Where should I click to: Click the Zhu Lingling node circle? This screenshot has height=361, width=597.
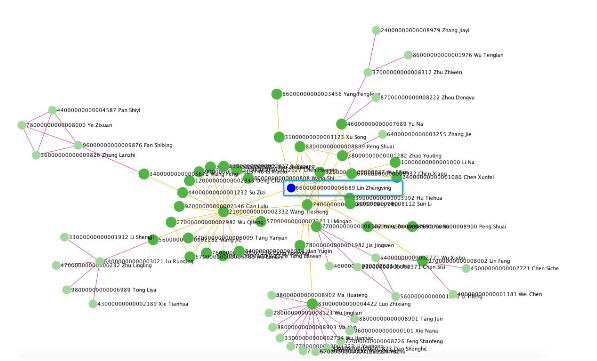point(56,265)
